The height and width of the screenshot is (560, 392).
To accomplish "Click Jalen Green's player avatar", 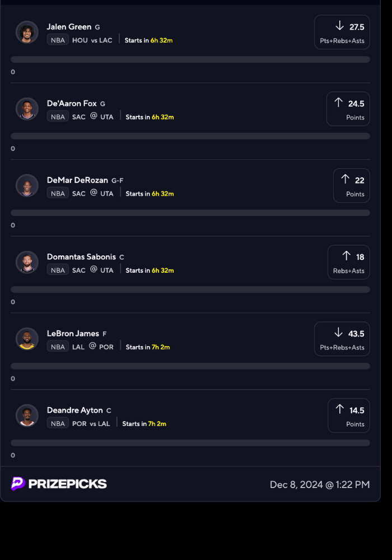I will 27,32.
